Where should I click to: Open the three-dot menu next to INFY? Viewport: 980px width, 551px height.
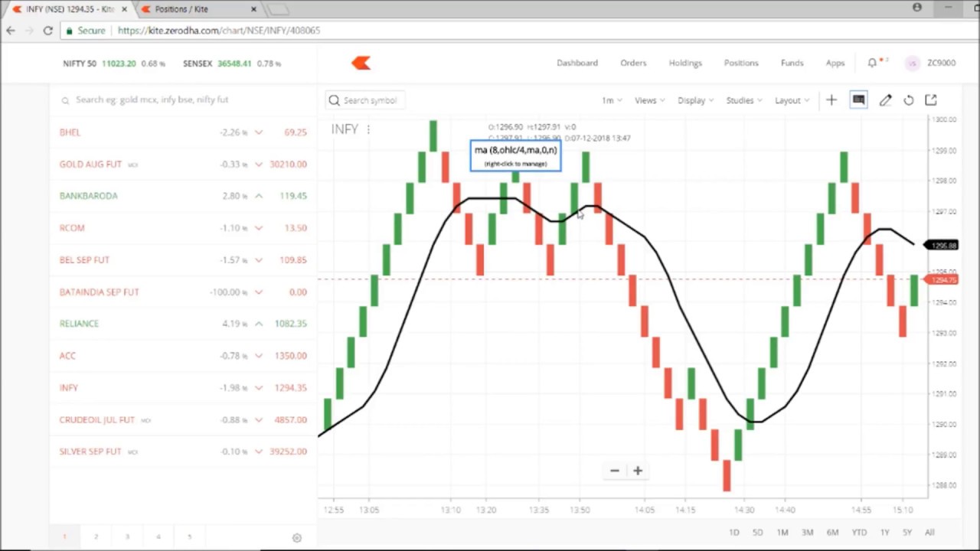point(368,129)
